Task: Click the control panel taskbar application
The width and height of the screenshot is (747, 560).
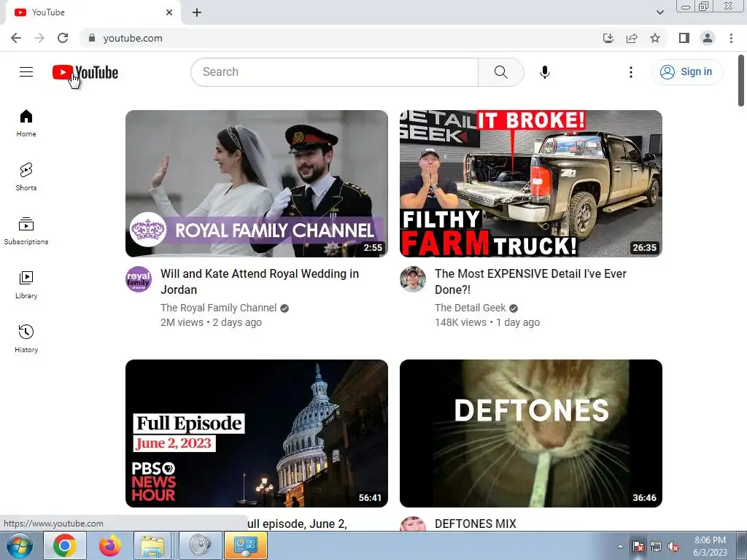Action: tap(245, 545)
